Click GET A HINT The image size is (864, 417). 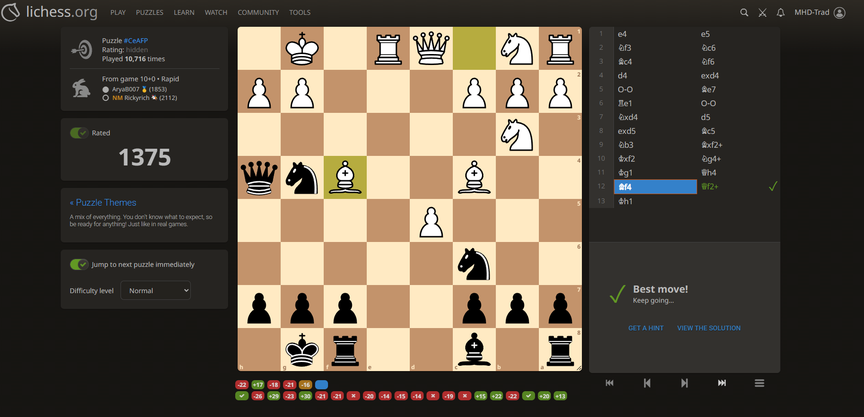(x=646, y=328)
